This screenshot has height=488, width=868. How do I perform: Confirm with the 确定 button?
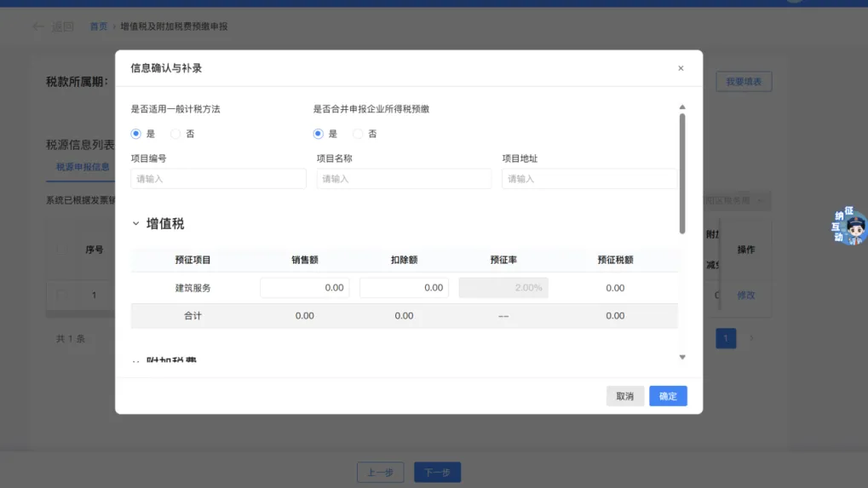tap(668, 396)
